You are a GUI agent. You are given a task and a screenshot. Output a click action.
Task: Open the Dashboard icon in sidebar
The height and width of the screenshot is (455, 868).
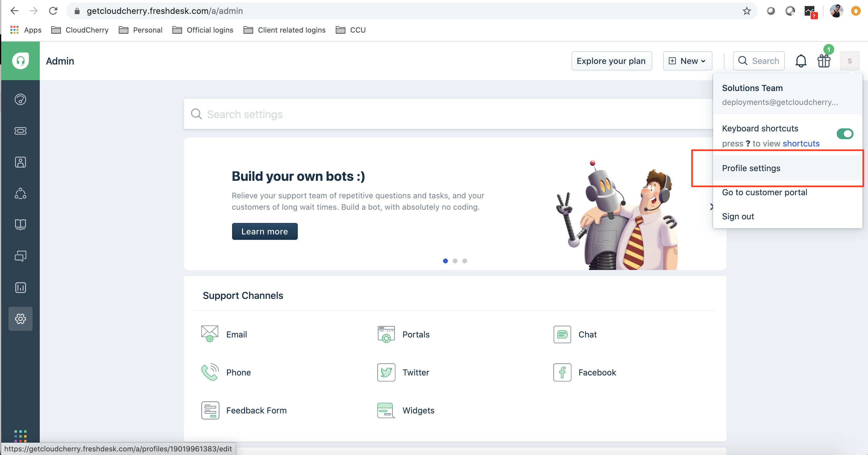click(20, 99)
